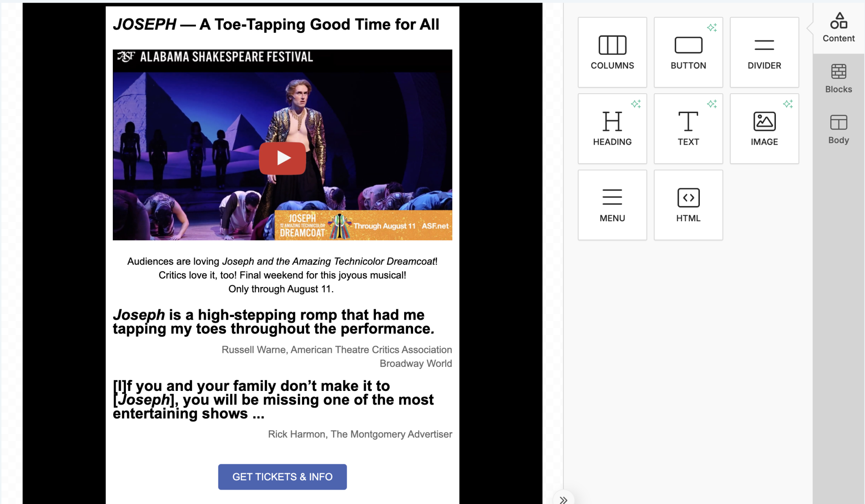Select the HTML content block
The width and height of the screenshot is (865, 504).
point(688,205)
